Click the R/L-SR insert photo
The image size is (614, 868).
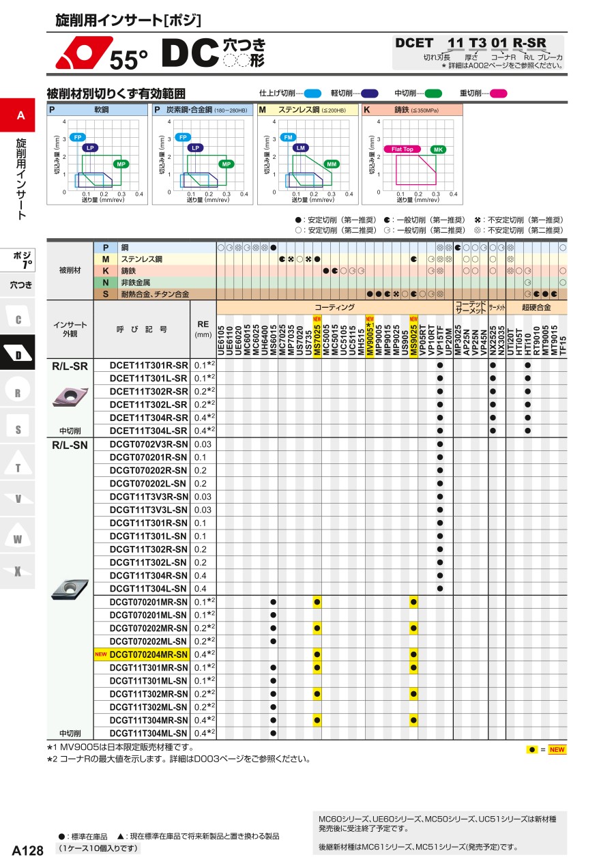tap(70, 396)
